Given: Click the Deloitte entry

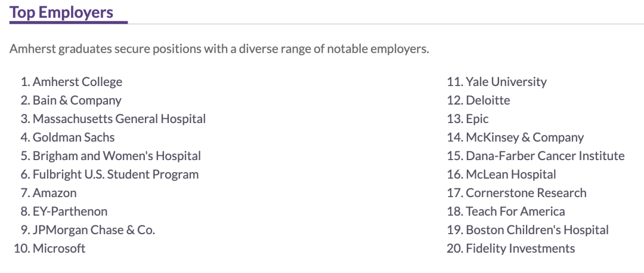Looking at the screenshot, I should pyautogui.click(x=488, y=100).
